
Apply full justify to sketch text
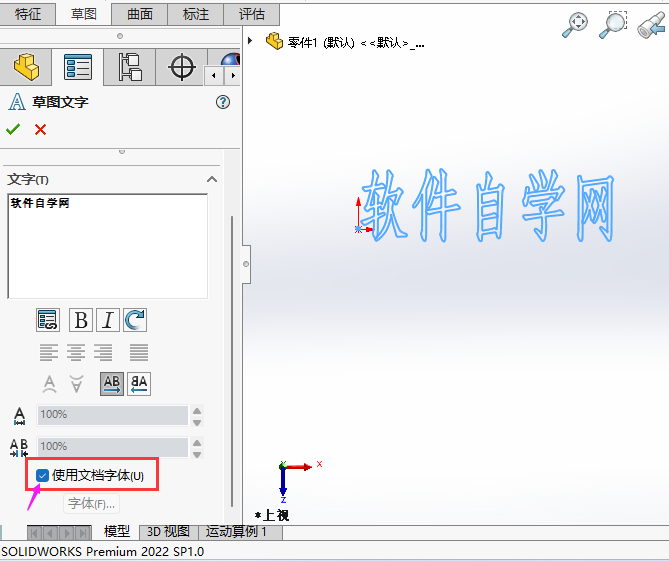point(139,352)
